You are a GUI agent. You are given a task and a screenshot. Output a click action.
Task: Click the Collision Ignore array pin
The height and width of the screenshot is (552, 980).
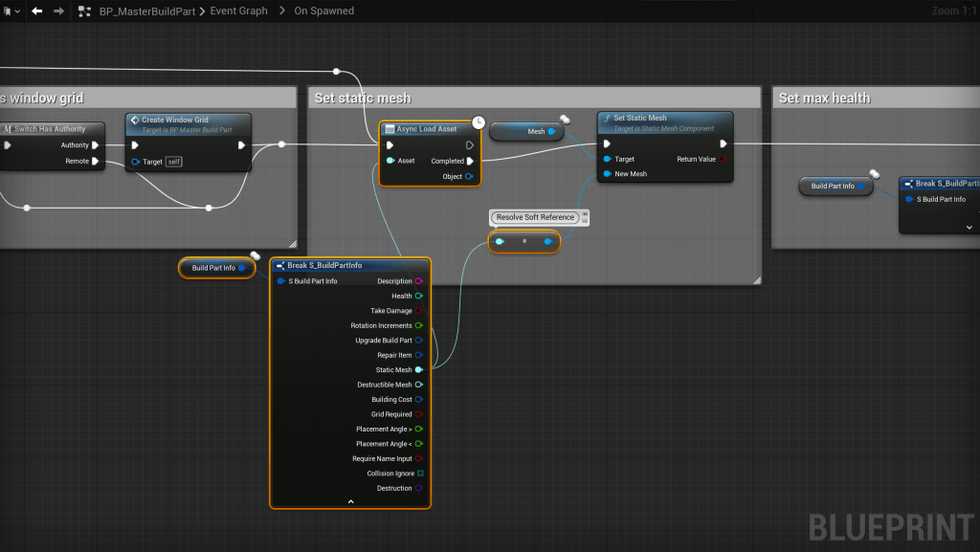point(419,474)
